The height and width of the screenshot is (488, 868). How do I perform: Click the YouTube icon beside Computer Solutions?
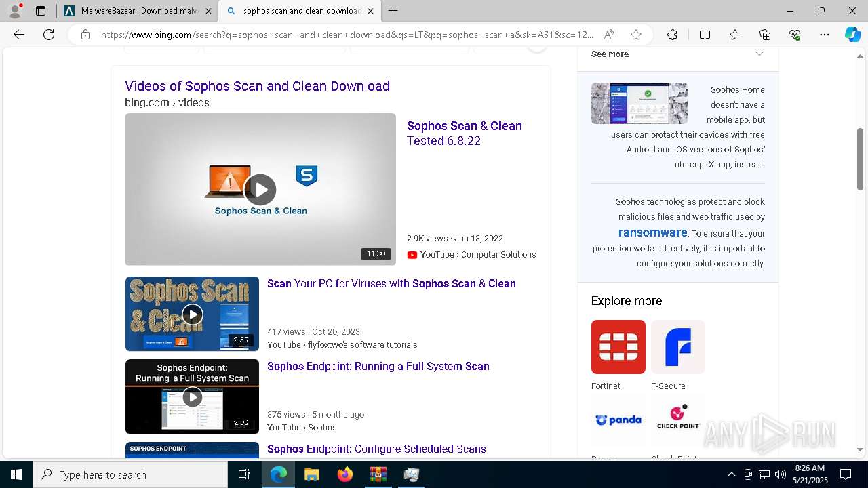click(x=412, y=255)
